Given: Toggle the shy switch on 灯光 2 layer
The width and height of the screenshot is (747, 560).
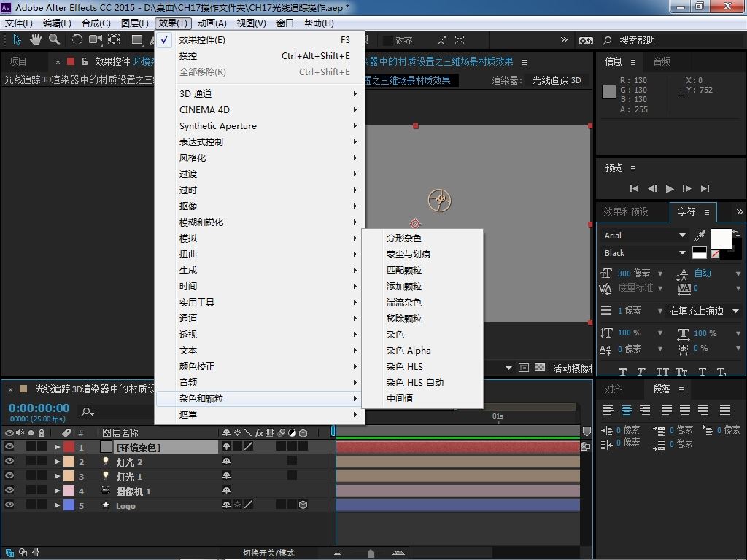Looking at the screenshot, I should point(226,461).
